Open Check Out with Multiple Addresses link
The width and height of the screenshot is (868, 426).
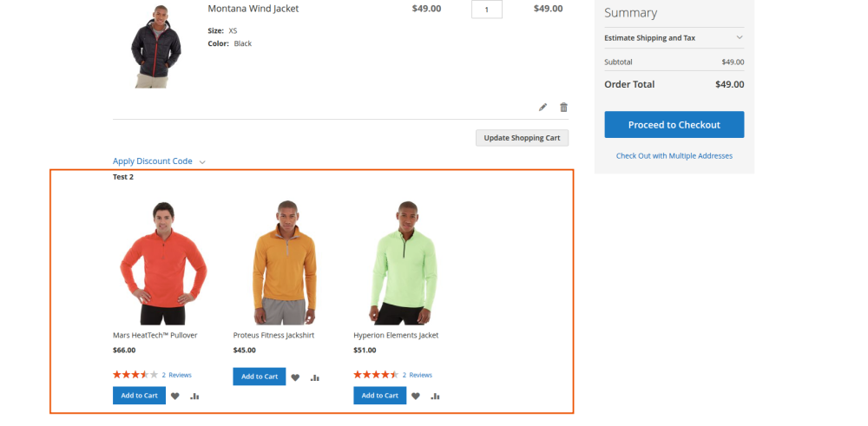click(x=674, y=156)
